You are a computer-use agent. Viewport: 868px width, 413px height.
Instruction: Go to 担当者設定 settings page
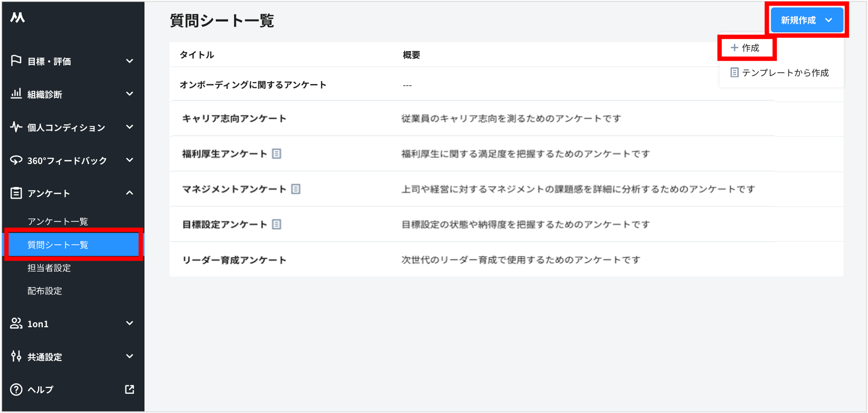49,268
